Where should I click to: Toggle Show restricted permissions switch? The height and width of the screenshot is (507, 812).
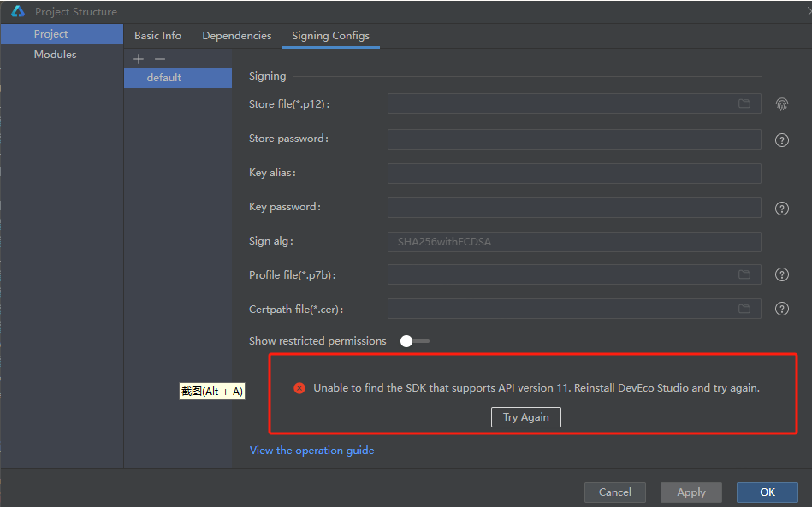click(x=414, y=341)
